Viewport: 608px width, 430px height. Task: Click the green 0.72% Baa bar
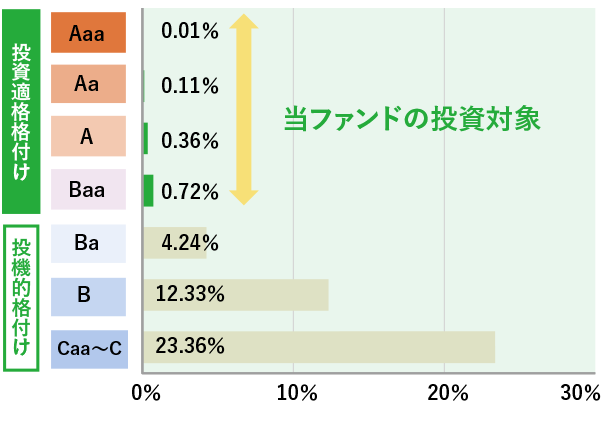click(x=149, y=191)
